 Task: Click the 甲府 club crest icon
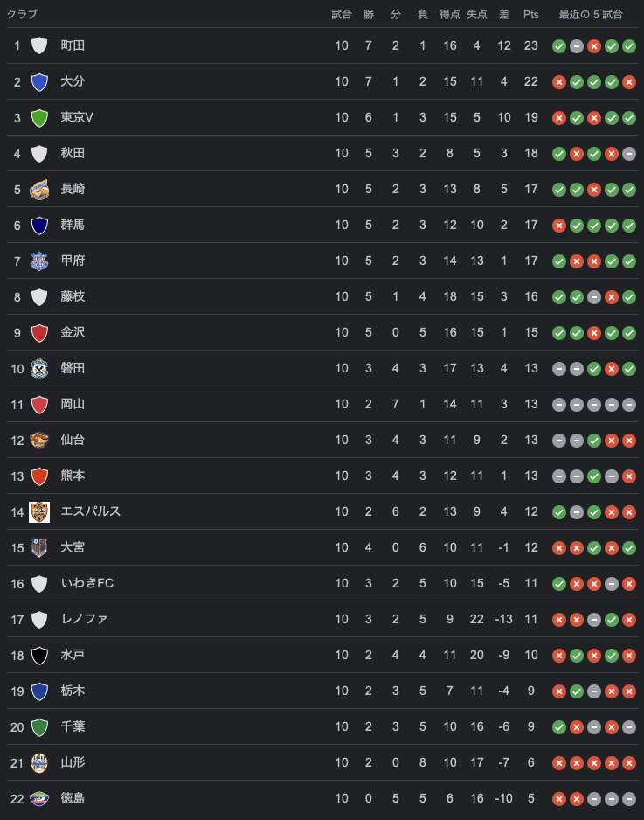[39, 261]
